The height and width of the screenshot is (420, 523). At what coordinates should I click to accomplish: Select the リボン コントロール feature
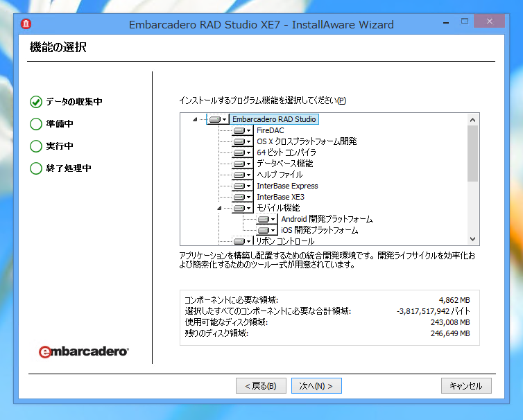coord(285,240)
